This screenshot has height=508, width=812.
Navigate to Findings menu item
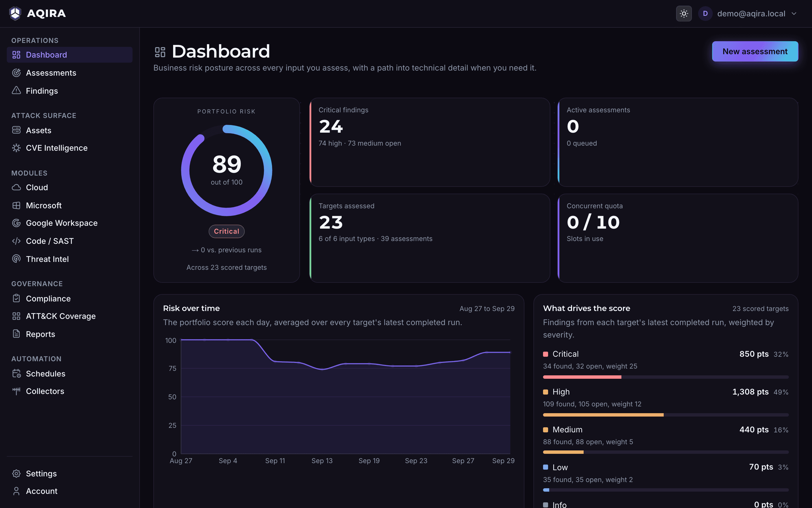click(x=69, y=91)
